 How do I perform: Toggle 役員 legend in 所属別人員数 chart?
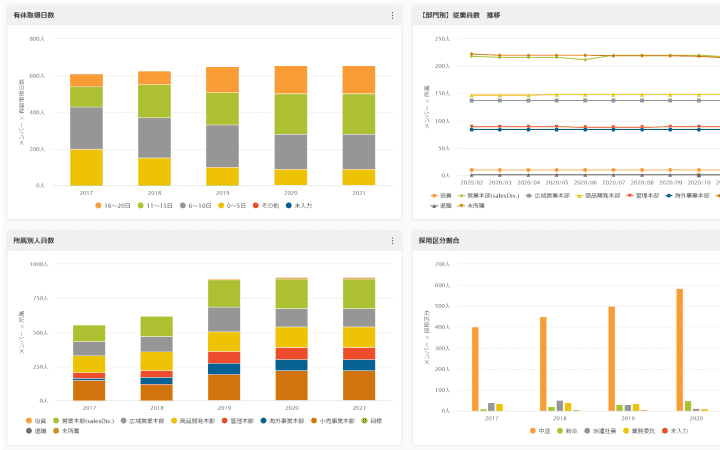36,421
